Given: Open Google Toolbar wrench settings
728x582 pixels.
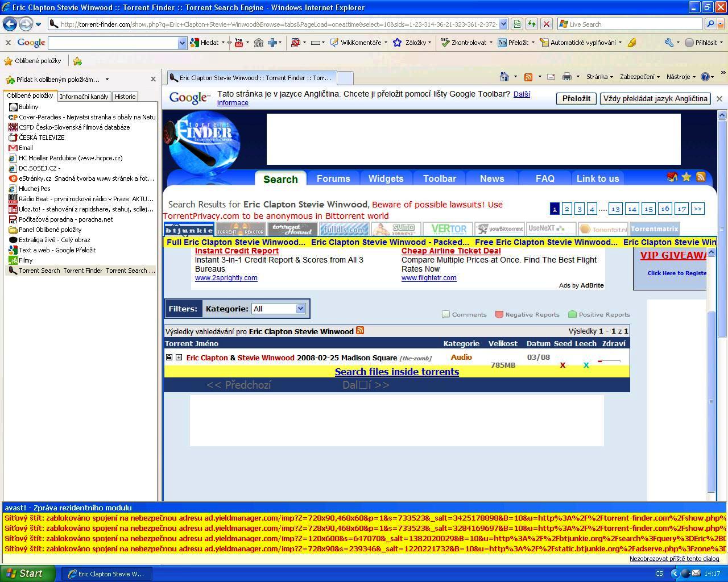Looking at the screenshot, I should (669, 43).
